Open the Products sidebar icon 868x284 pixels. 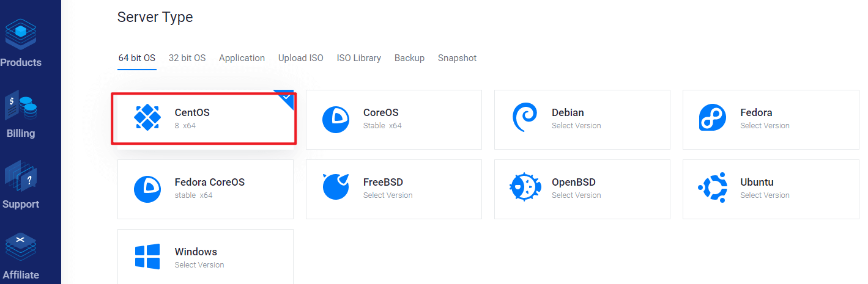pyautogui.click(x=21, y=35)
